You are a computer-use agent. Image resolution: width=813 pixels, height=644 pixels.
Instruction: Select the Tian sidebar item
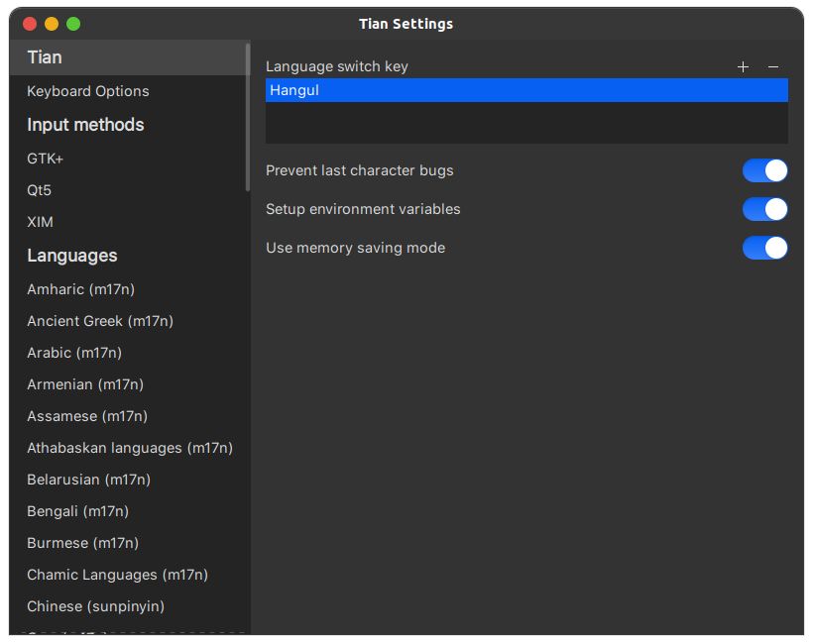pyautogui.click(x=45, y=57)
